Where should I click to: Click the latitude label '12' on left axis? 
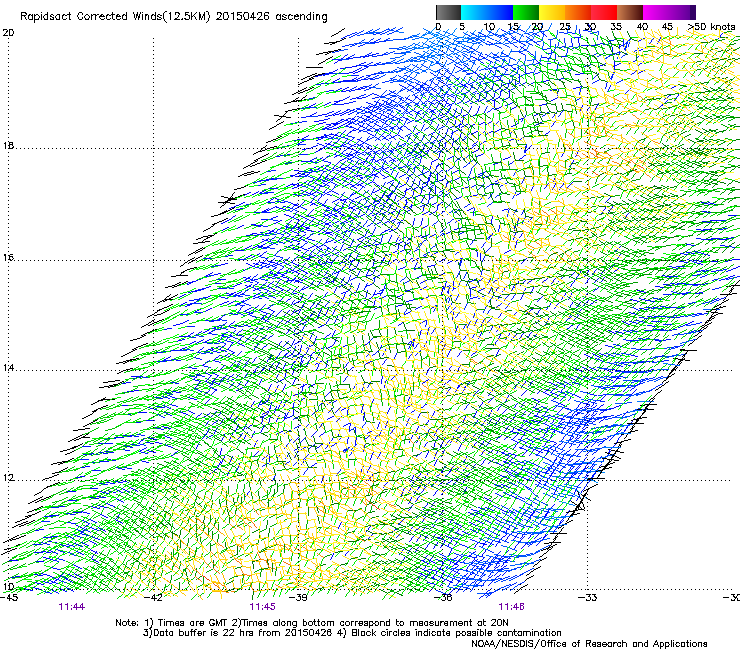[8, 478]
